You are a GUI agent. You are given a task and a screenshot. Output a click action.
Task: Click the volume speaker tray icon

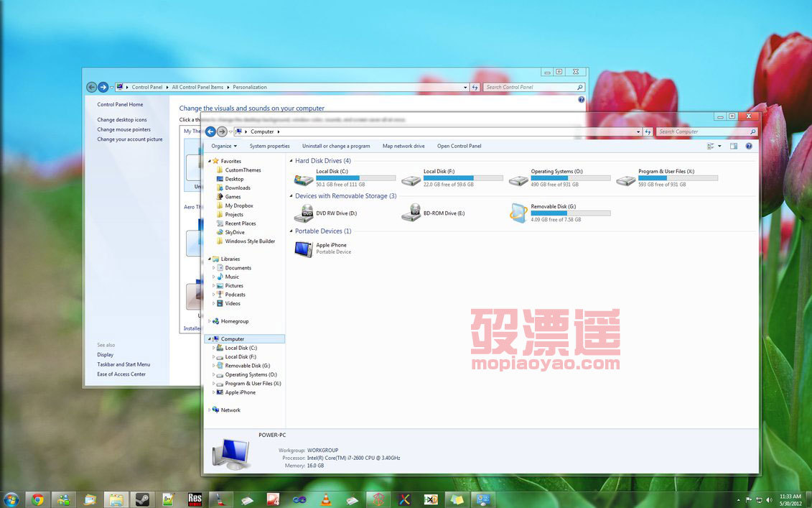(x=769, y=499)
